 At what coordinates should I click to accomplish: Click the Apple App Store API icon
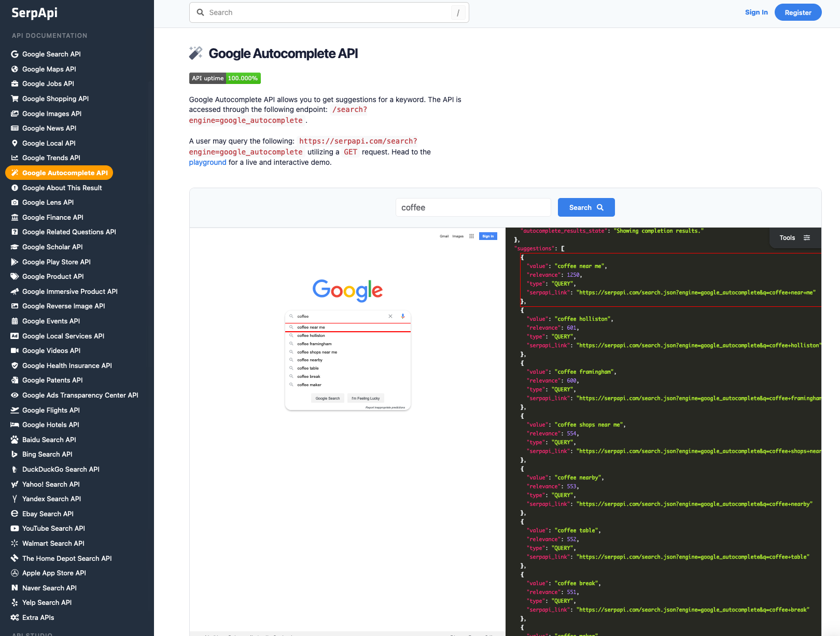click(15, 573)
